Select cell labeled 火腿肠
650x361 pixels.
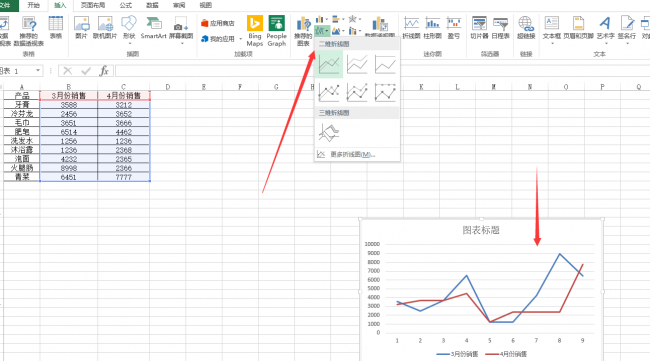point(22,168)
